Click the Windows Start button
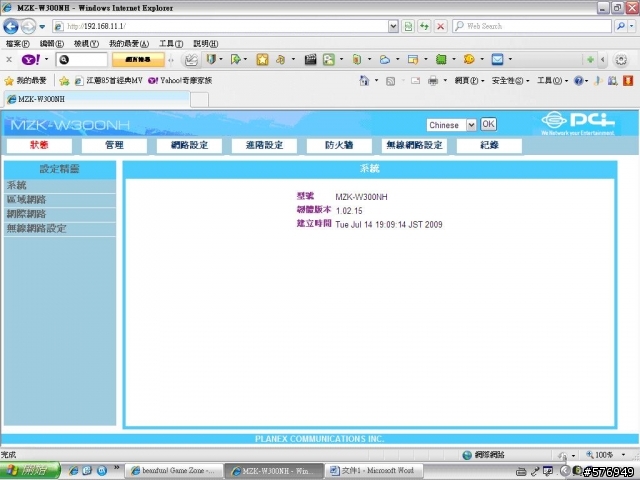This screenshot has width=640, height=480. (x=30, y=471)
